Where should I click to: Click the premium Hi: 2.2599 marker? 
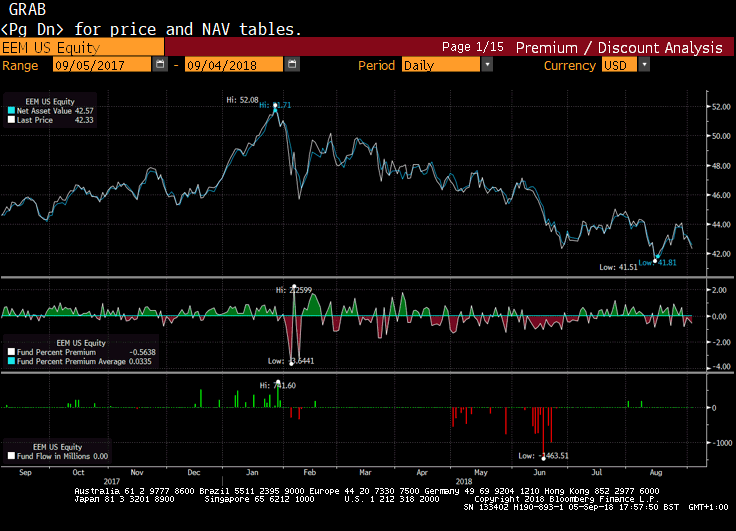(294, 290)
